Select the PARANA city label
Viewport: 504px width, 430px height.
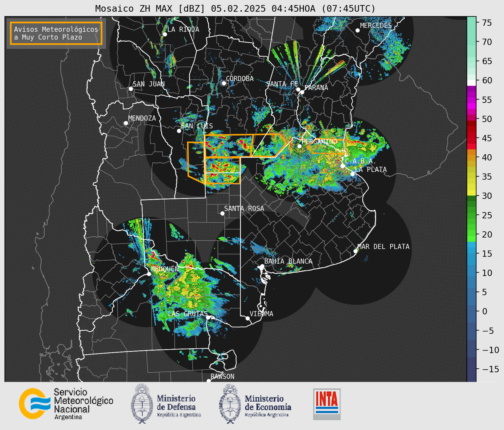click(316, 88)
